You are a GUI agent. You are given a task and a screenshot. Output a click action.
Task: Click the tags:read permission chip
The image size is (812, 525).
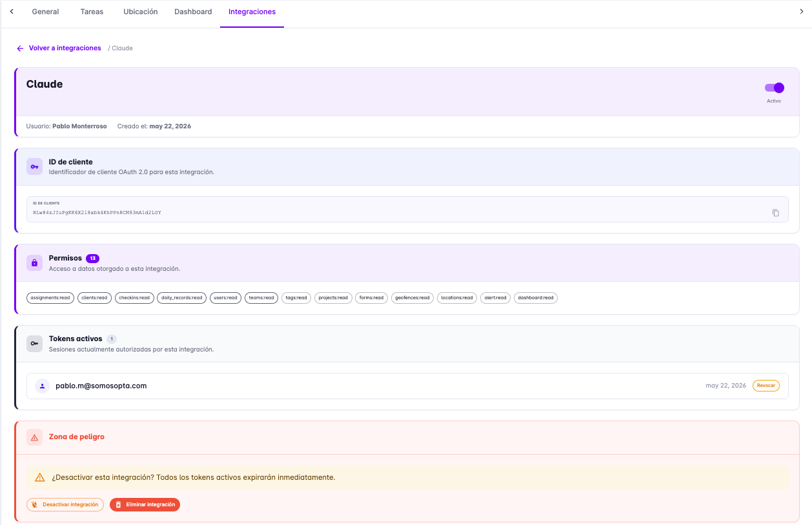click(296, 298)
